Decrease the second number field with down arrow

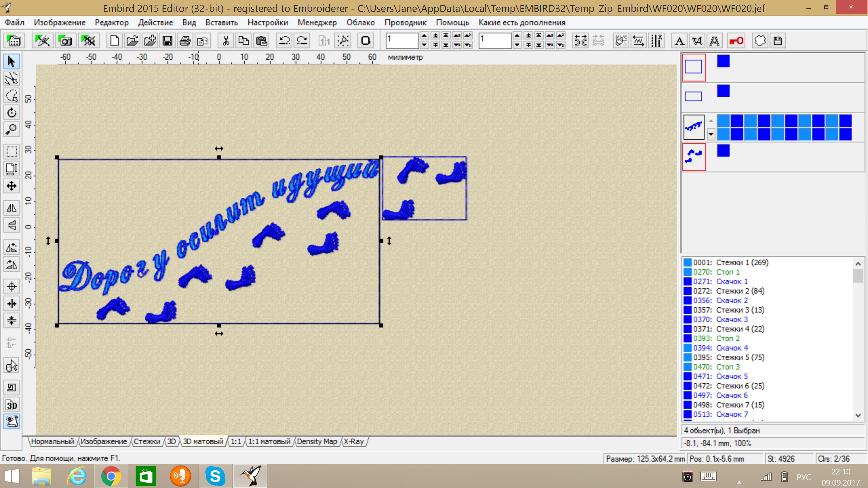click(517, 45)
